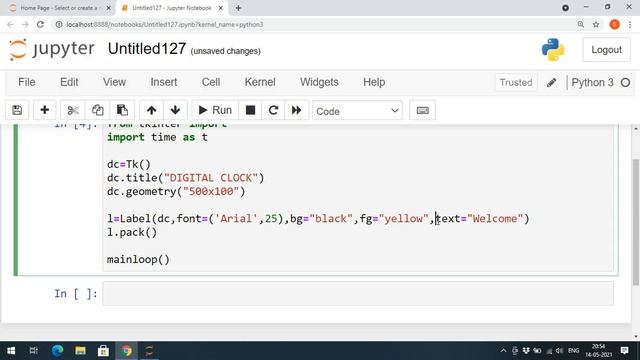This screenshot has height=360, width=640.
Task: Open new browser tab plus
Action: pyautogui.click(x=238, y=8)
